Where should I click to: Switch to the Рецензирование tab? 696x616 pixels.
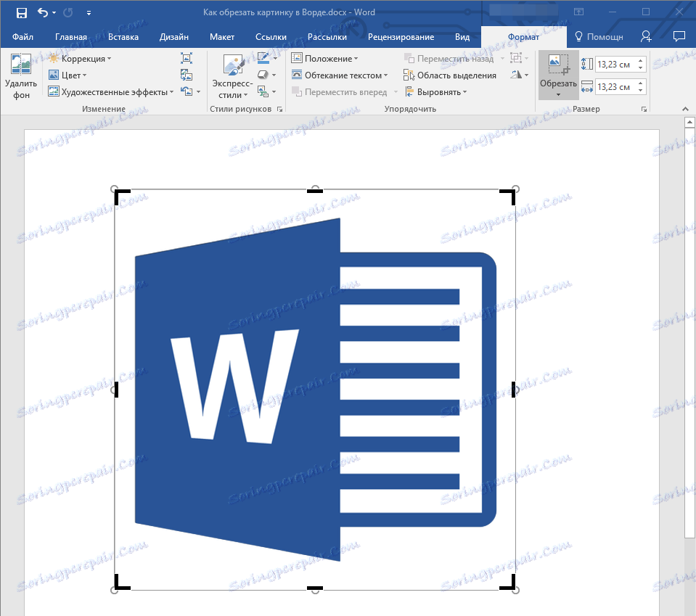(401, 37)
